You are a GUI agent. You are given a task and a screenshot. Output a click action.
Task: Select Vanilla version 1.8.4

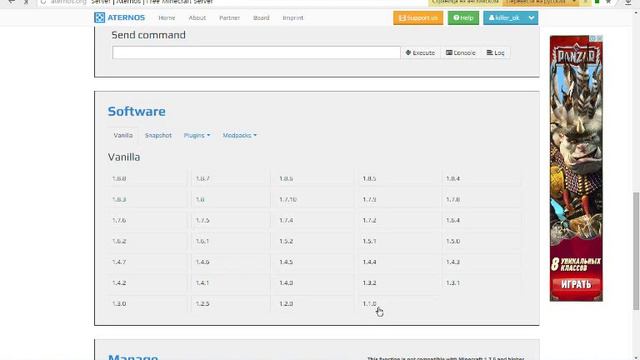point(481,178)
